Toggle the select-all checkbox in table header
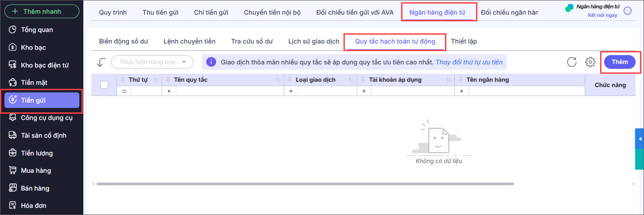This screenshot has width=644, height=215. tap(104, 85)
